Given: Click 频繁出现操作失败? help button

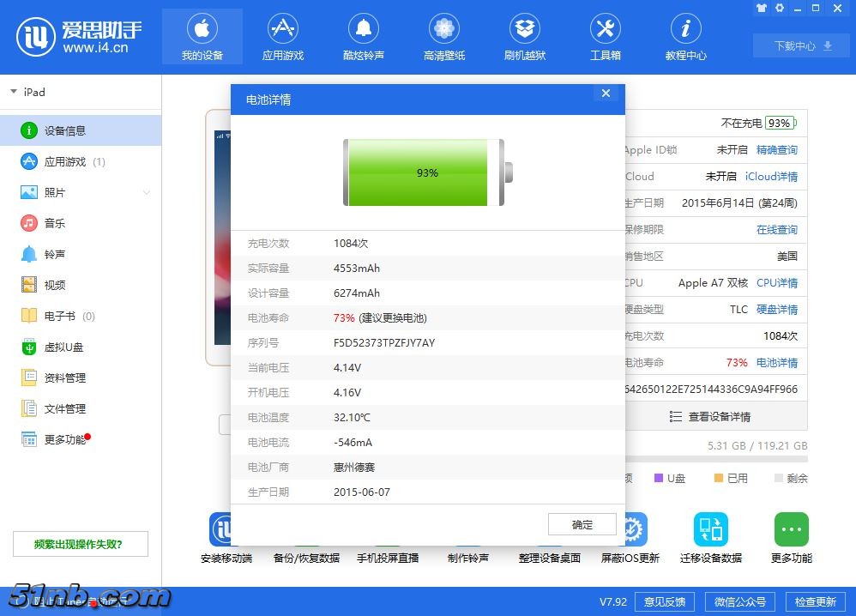Looking at the screenshot, I should (80, 544).
